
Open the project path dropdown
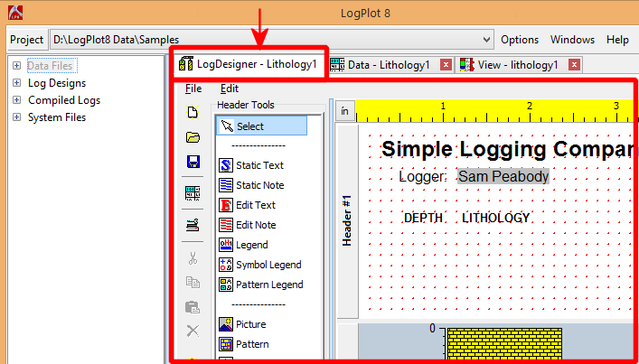[488, 40]
